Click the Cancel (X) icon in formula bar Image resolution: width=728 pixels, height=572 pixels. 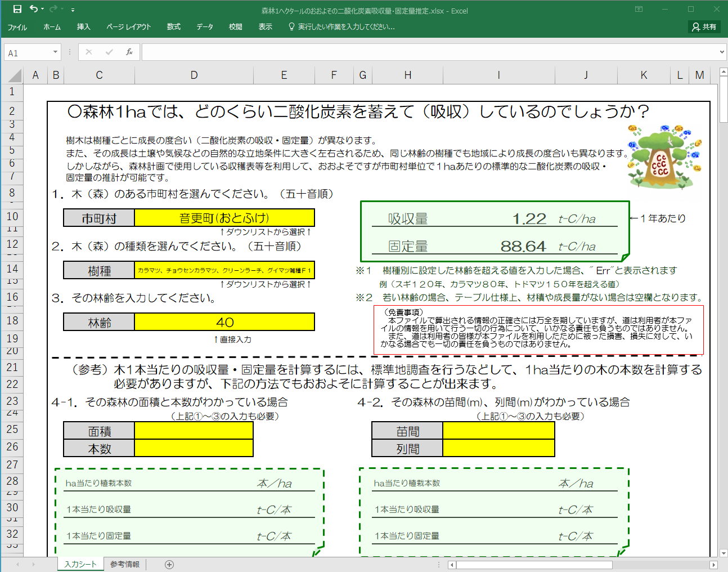pyautogui.click(x=88, y=52)
